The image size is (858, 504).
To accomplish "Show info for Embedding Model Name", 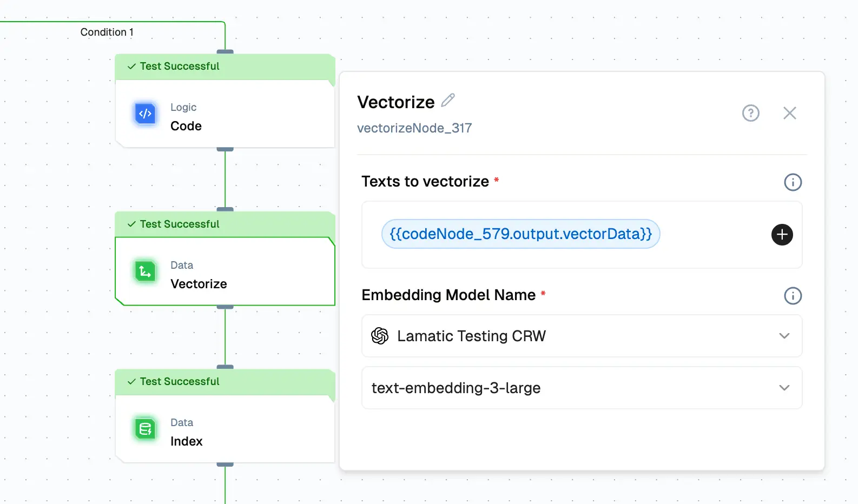I will tap(793, 296).
